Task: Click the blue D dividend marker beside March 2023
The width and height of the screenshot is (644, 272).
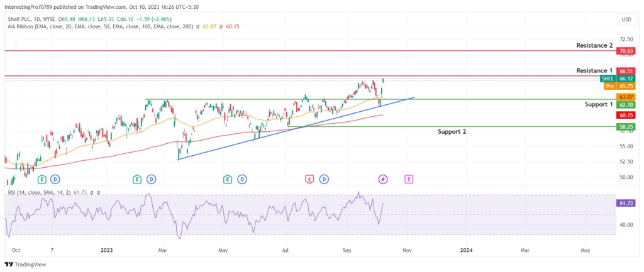Action: (x=151, y=179)
